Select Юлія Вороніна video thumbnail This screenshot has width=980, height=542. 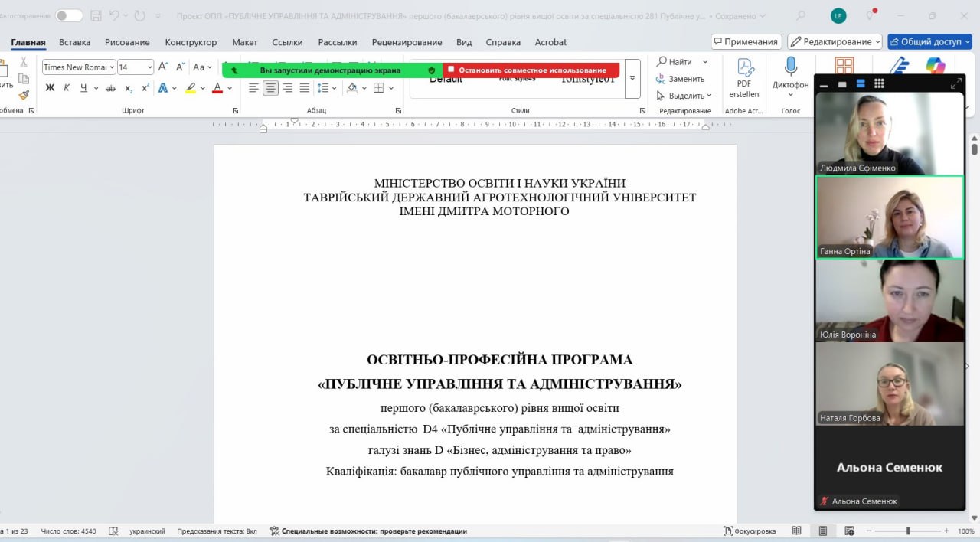tap(889, 300)
